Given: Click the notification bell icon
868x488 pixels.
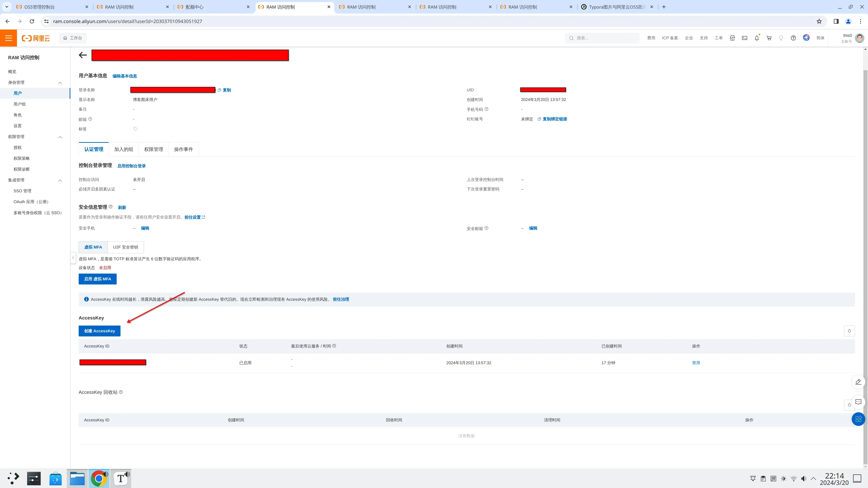Looking at the screenshot, I should tap(757, 38).
